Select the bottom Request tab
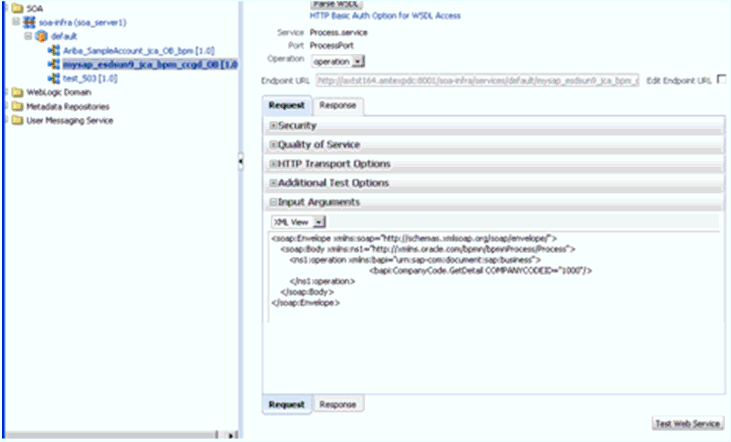 pos(287,404)
